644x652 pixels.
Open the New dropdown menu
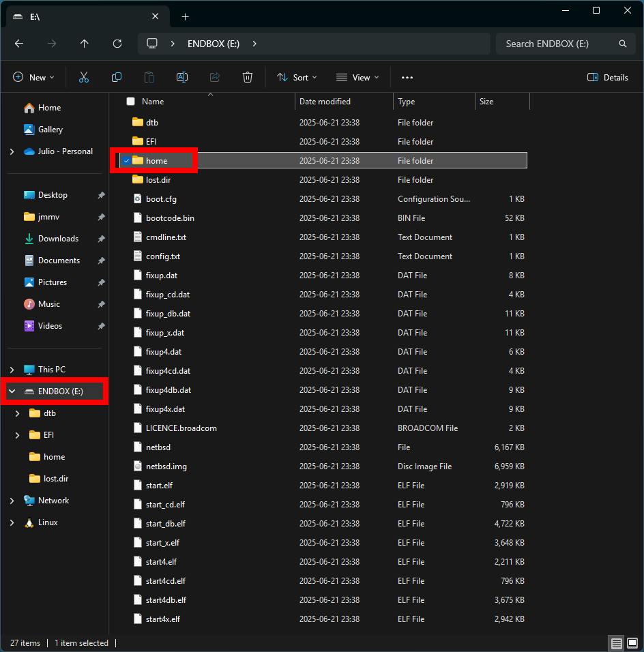(x=33, y=77)
